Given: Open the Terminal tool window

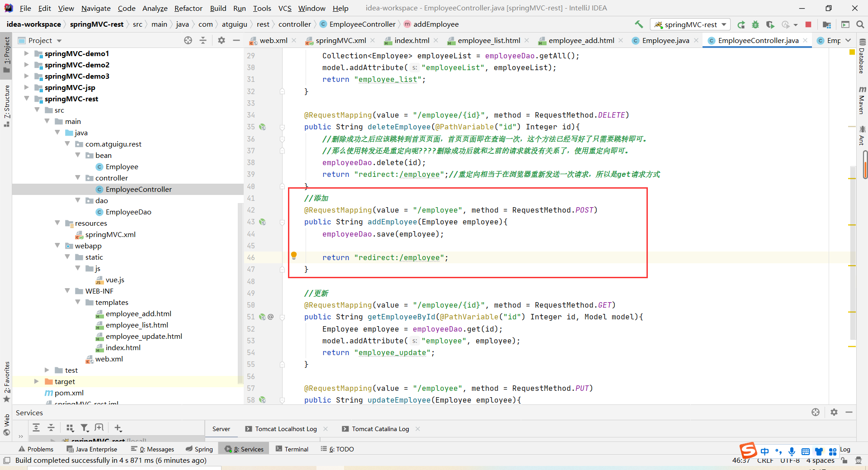Looking at the screenshot, I should [x=292, y=449].
